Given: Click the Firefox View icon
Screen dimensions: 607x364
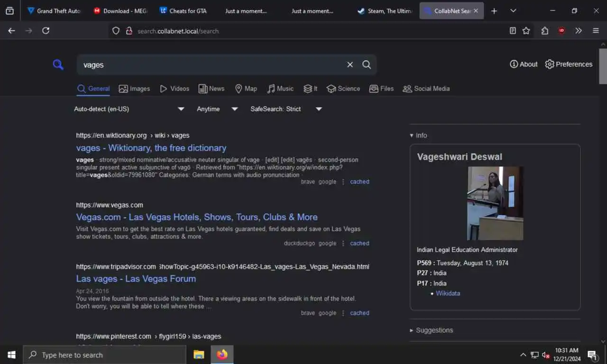Looking at the screenshot, I should coord(9,11).
